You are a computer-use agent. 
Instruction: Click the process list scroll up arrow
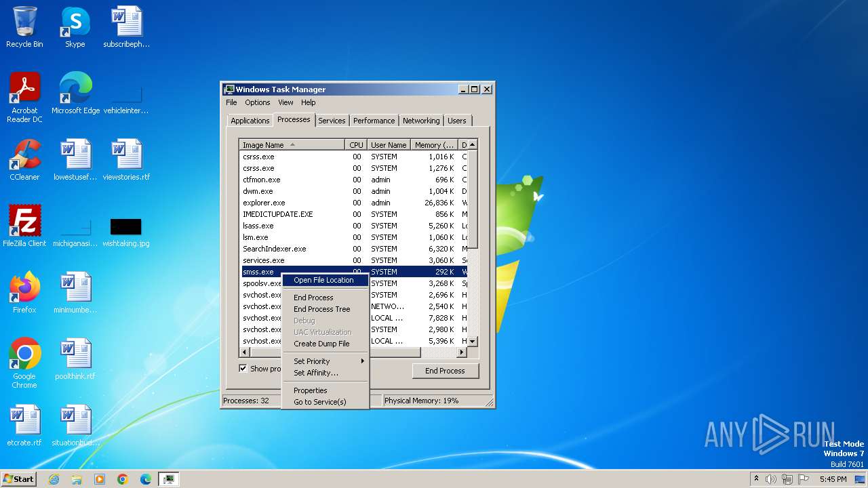[473, 144]
